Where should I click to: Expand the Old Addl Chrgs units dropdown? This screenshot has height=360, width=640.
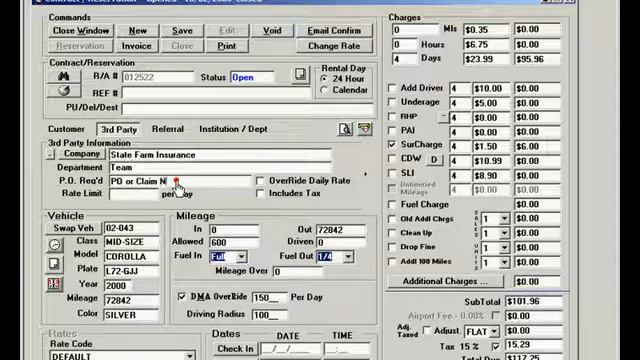504,219
